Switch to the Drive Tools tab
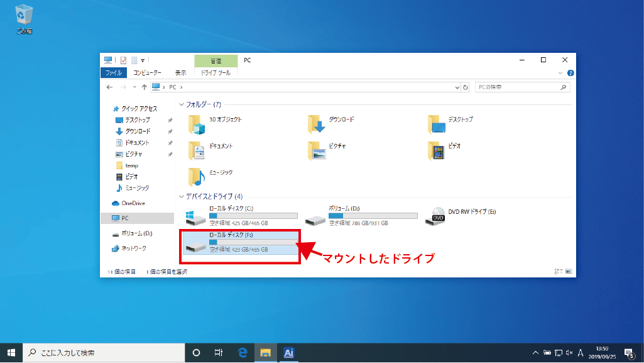The image size is (644, 363). [x=216, y=73]
